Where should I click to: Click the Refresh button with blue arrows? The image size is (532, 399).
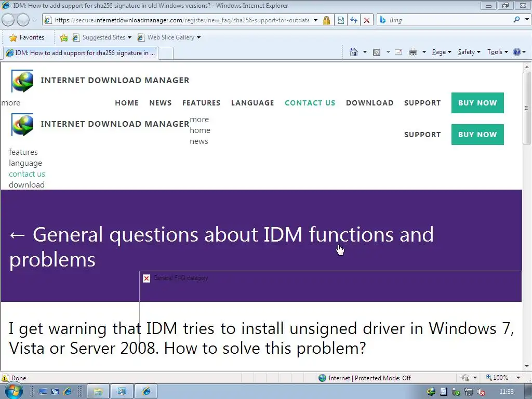[354, 20]
